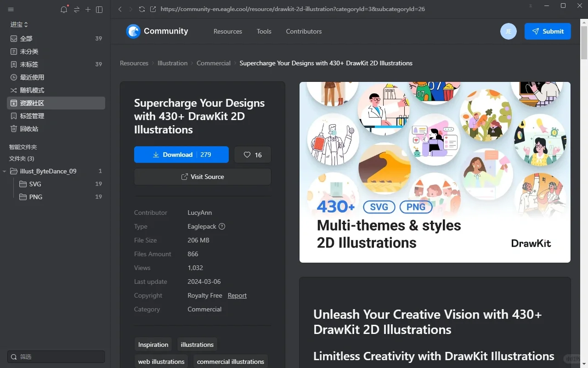Click the Commercial category value
The height and width of the screenshot is (368, 588).
tap(204, 309)
